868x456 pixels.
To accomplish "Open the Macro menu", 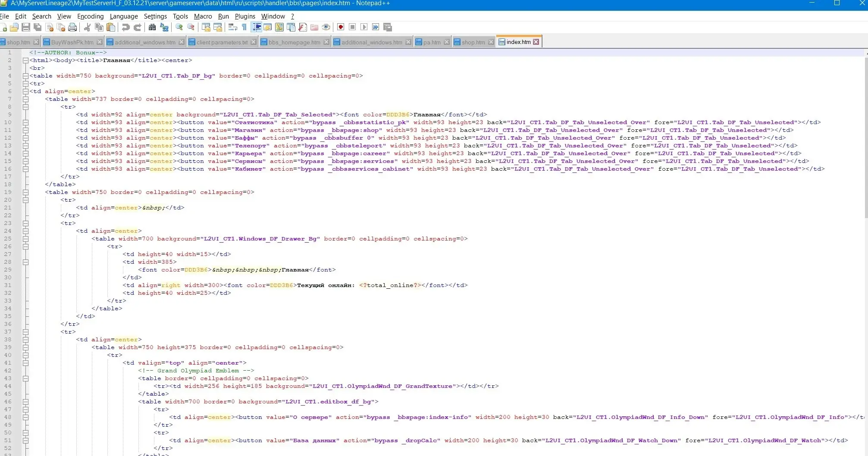I will coord(203,16).
